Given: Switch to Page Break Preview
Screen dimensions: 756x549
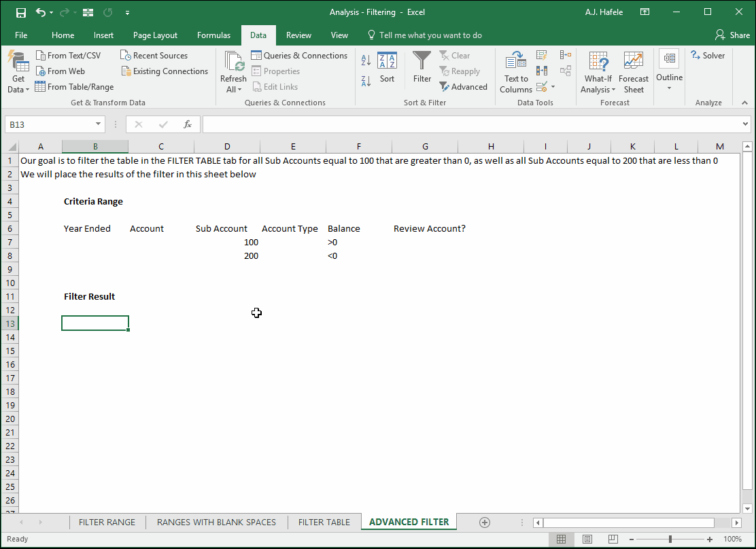Looking at the screenshot, I should (613, 539).
